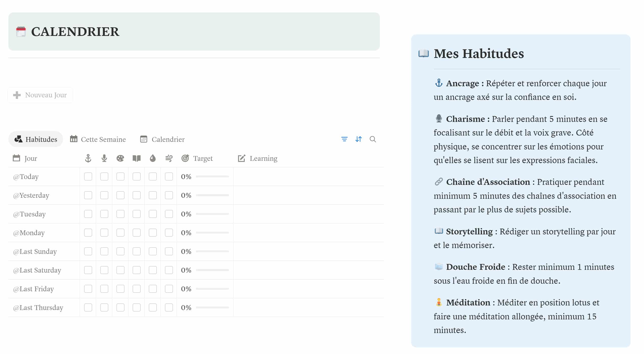Click the open book column header icon
Screen dimensions: 644x354
pos(137,159)
